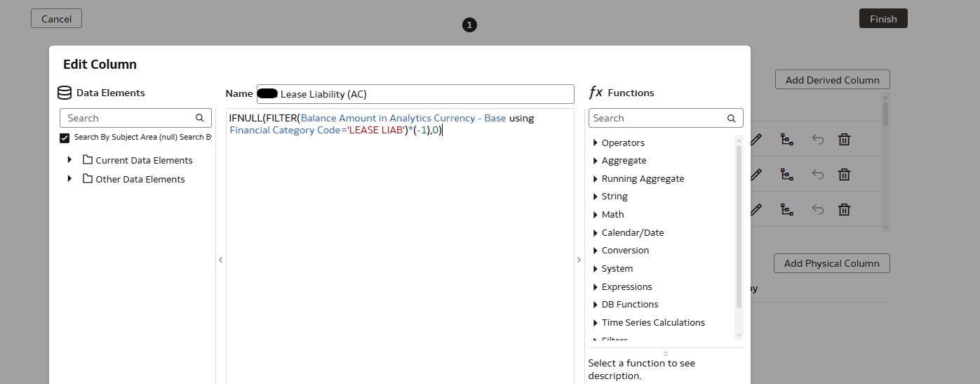The height and width of the screenshot is (384, 980).
Task: Expand the Operators function group
Action: (x=596, y=143)
